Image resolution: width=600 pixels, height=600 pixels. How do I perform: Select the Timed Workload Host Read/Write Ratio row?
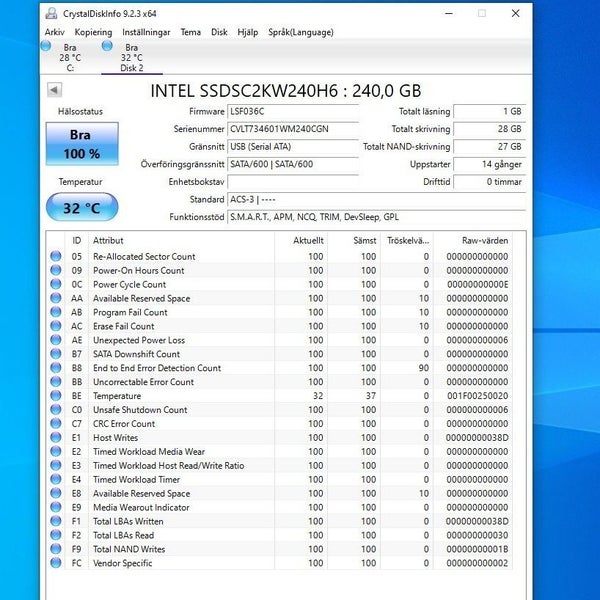tap(281, 465)
